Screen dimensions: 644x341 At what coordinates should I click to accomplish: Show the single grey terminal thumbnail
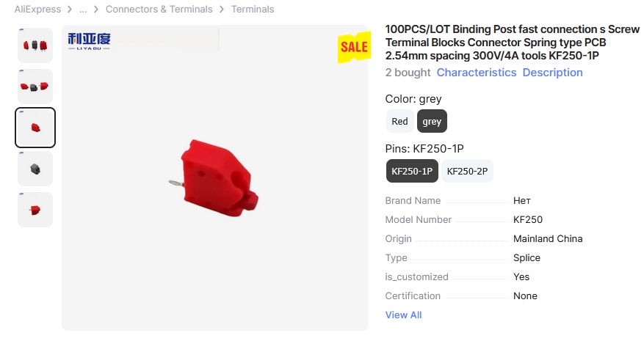click(x=35, y=169)
